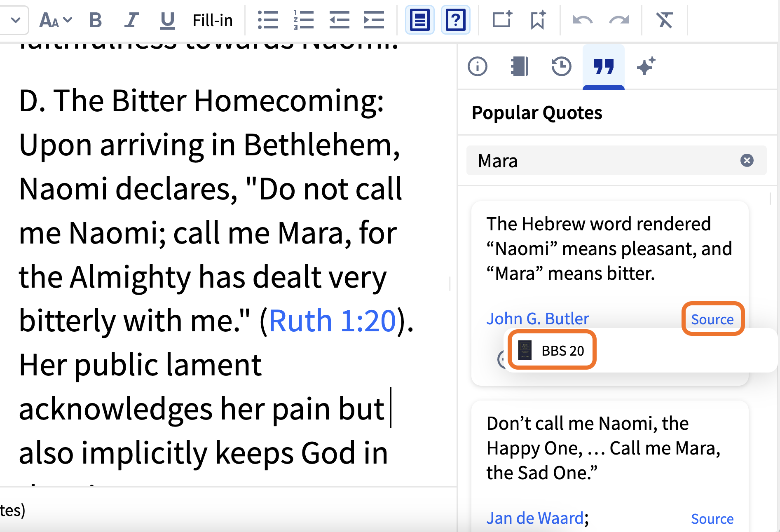Select the "Don't call me Naomi" quote
The height and width of the screenshot is (532, 780).
pos(603,448)
